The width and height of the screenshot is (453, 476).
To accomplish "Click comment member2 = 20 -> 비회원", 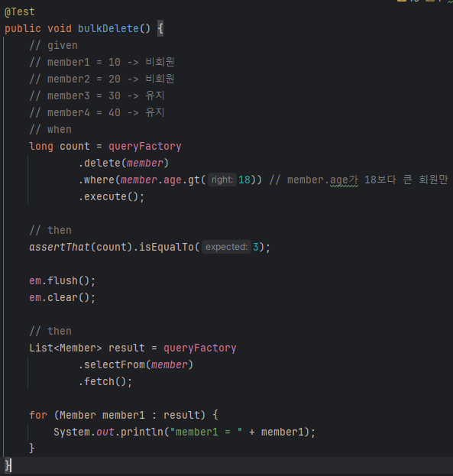I will point(102,79).
